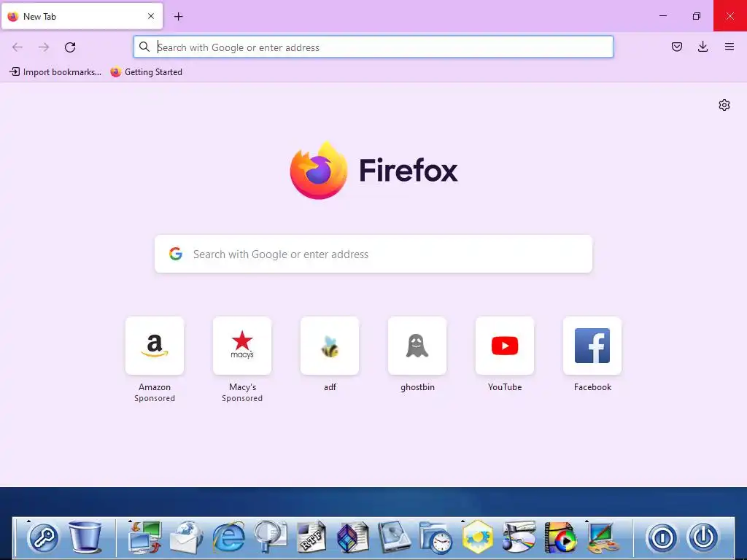The image size is (747, 560).
Task: Open folder with clock icon in dock
Action: point(436,537)
